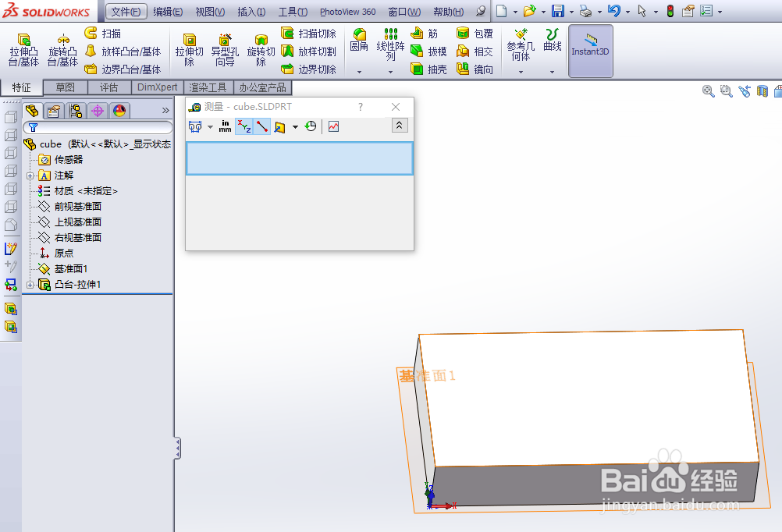This screenshot has height=532, width=782.
Task: Select the 扫描 sweep tool
Action: point(103,34)
